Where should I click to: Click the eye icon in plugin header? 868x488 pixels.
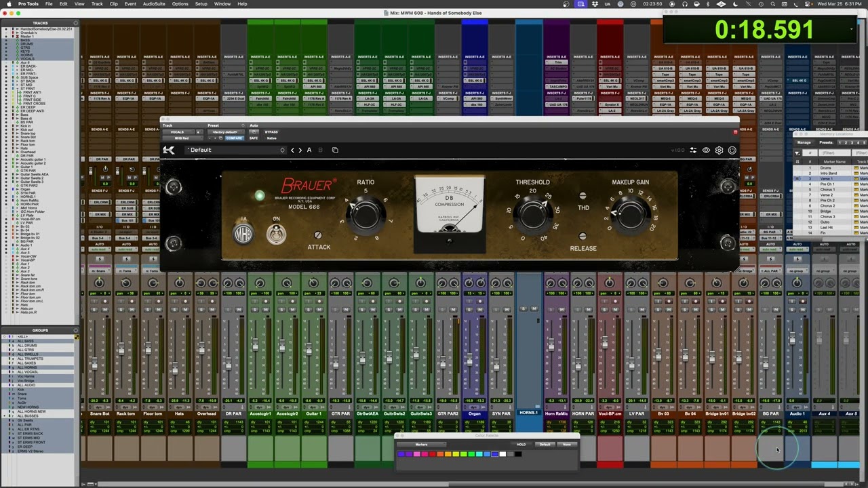(x=706, y=150)
